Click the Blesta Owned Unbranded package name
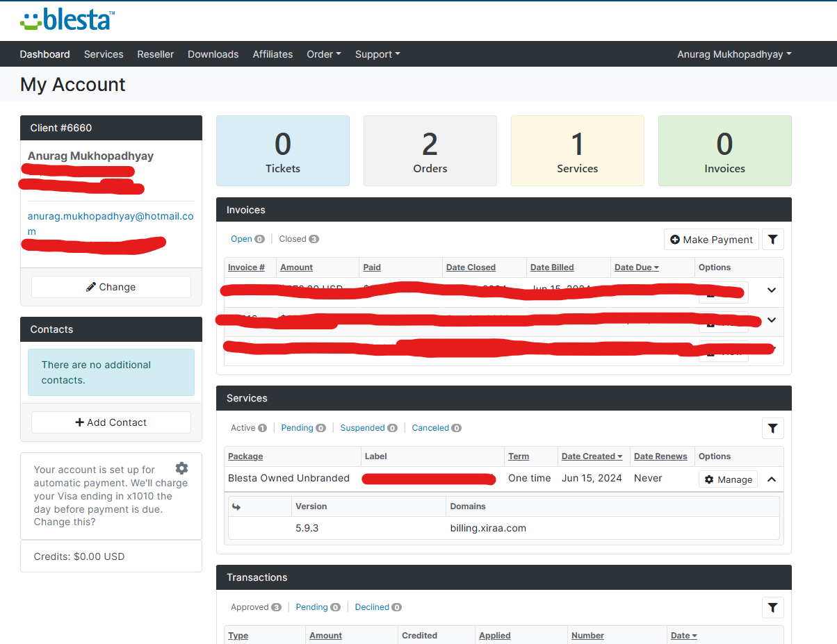837x644 pixels. pos(289,479)
